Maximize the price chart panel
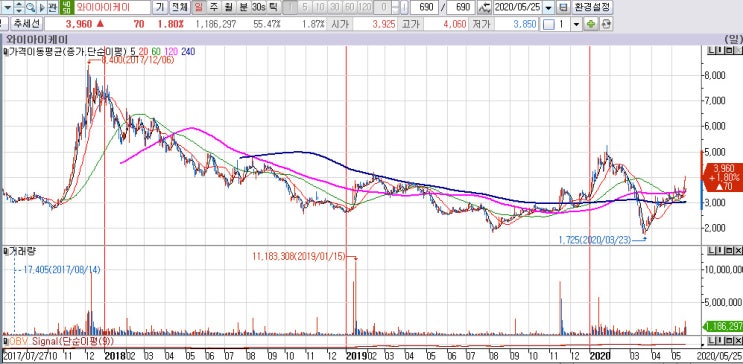 click(x=729, y=51)
